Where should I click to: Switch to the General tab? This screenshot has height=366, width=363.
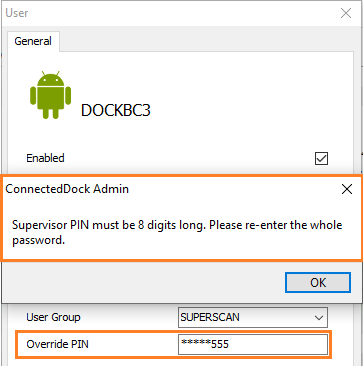[33, 41]
